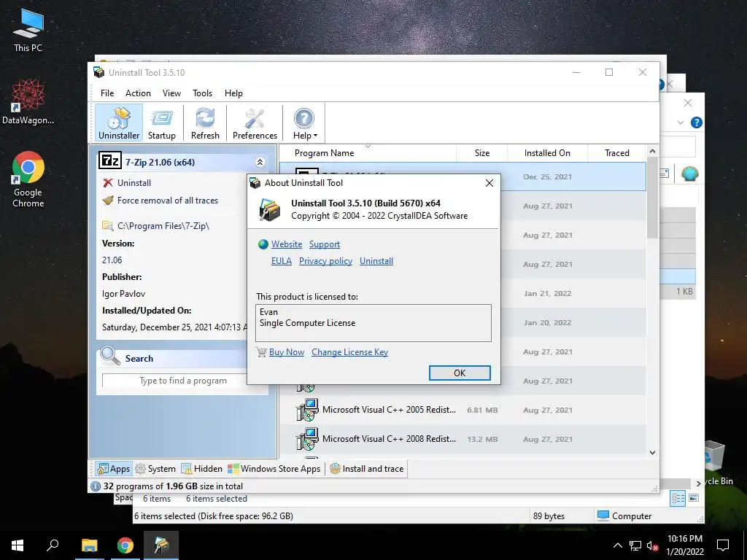Click the Visual C++ 2005 installer icon
The width and height of the screenshot is (747, 560).
tap(307, 410)
